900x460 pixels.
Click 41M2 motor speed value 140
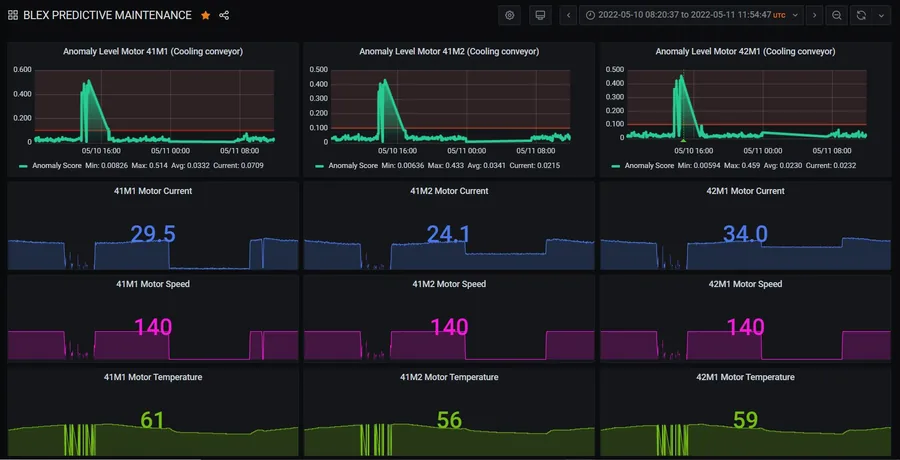pos(449,327)
